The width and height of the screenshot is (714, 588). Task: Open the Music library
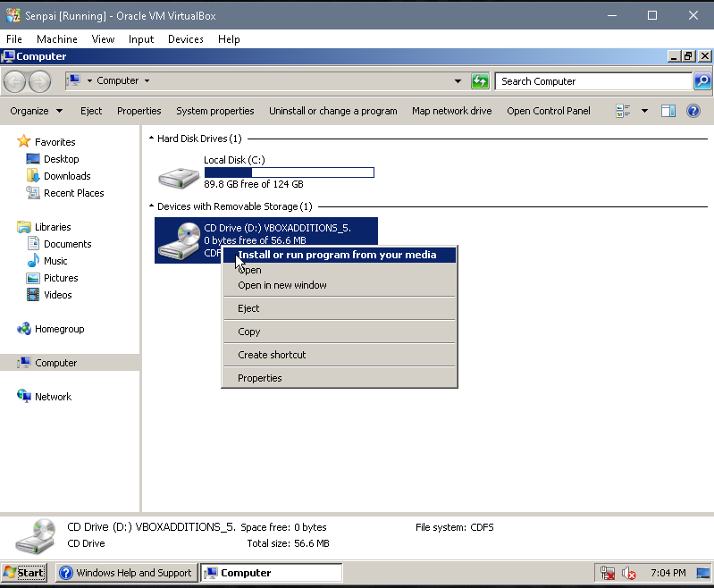[x=55, y=261]
